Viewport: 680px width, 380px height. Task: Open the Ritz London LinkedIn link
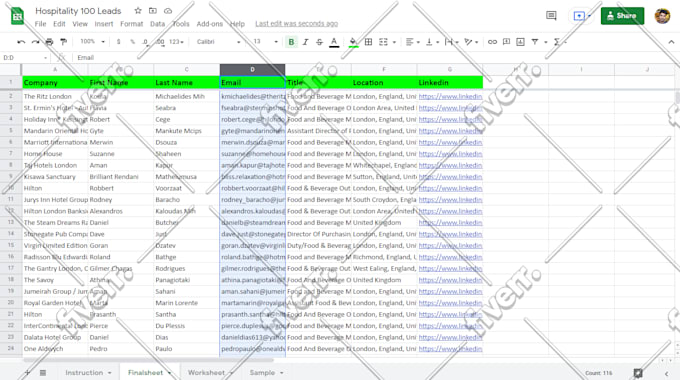450,96
